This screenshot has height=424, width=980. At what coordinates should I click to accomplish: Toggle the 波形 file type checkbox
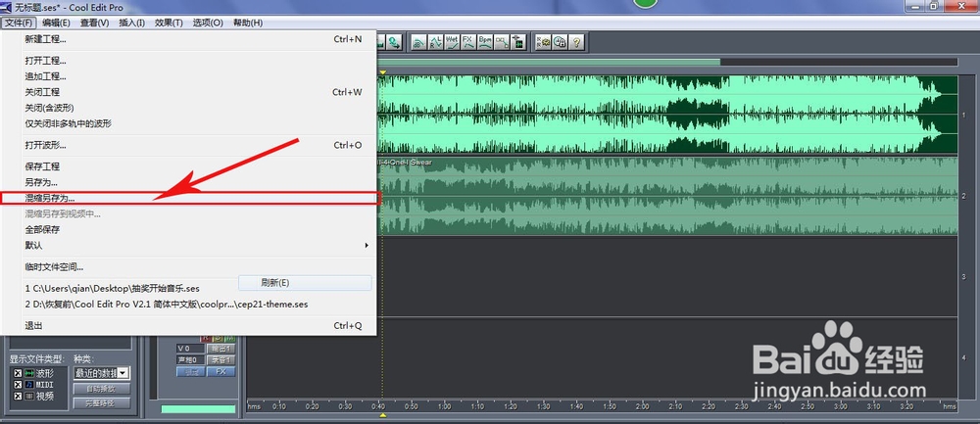(18, 373)
